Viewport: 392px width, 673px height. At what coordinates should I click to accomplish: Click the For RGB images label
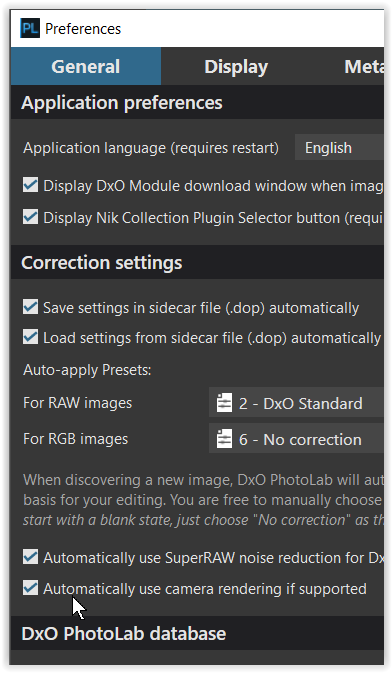76,439
